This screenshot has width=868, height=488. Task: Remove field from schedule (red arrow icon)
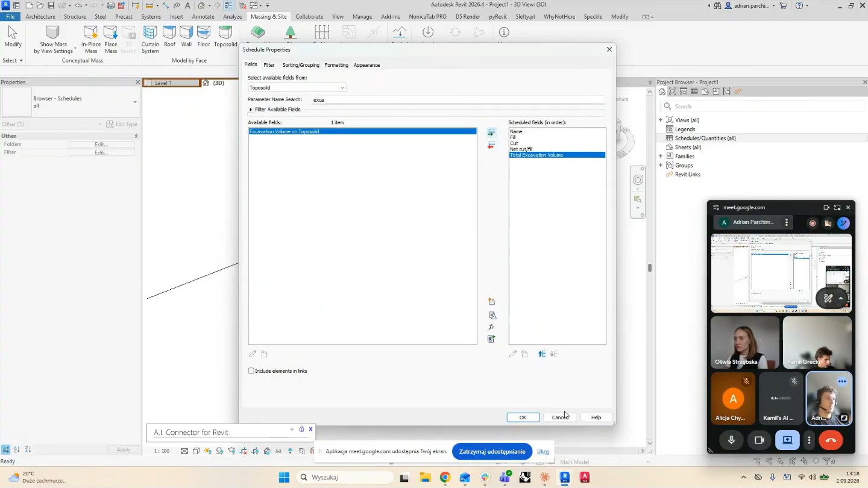pos(491,145)
